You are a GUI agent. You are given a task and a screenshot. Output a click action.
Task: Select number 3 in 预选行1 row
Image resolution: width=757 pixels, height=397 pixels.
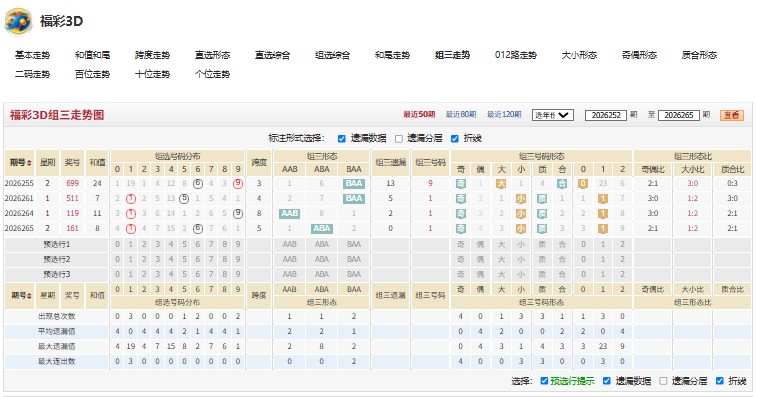click(x=157, y=244)
